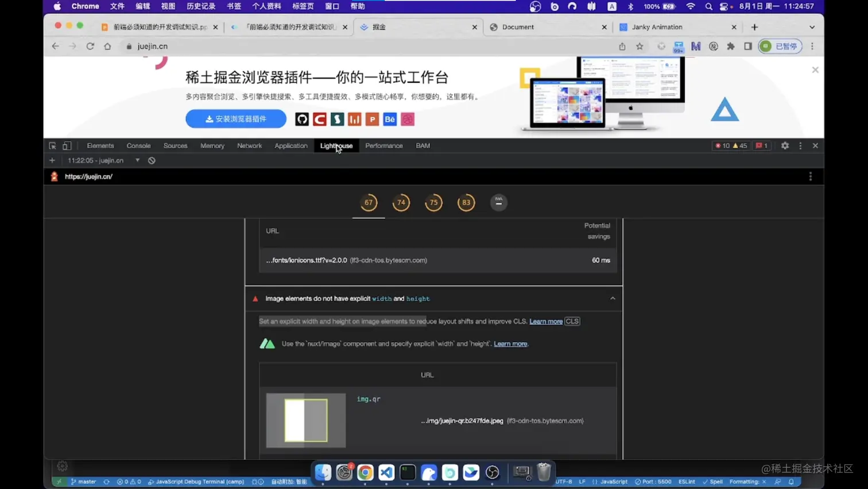
Task: Switch to the Document tab
Action: 548,27
